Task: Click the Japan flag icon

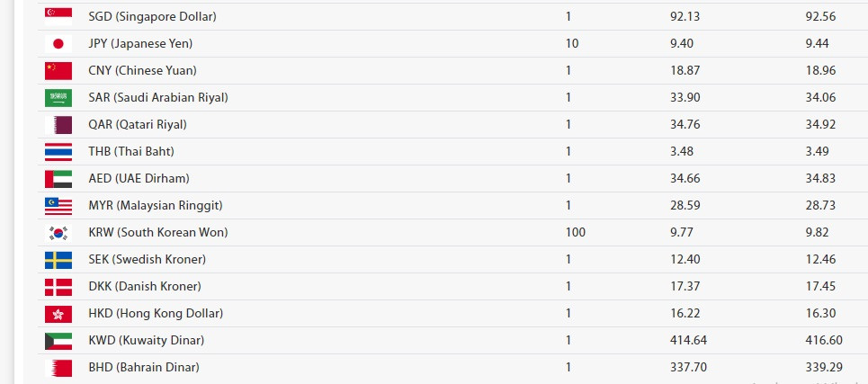Action: pyautogui.click(x=58, y=44)
